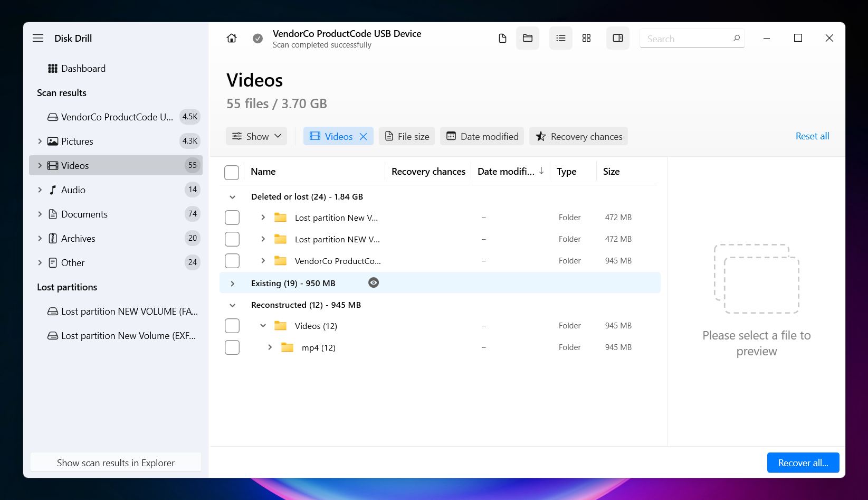Check the Videos (12) folder checkbox
Screen dimensions: 868x500
click(x=232, y=326)
